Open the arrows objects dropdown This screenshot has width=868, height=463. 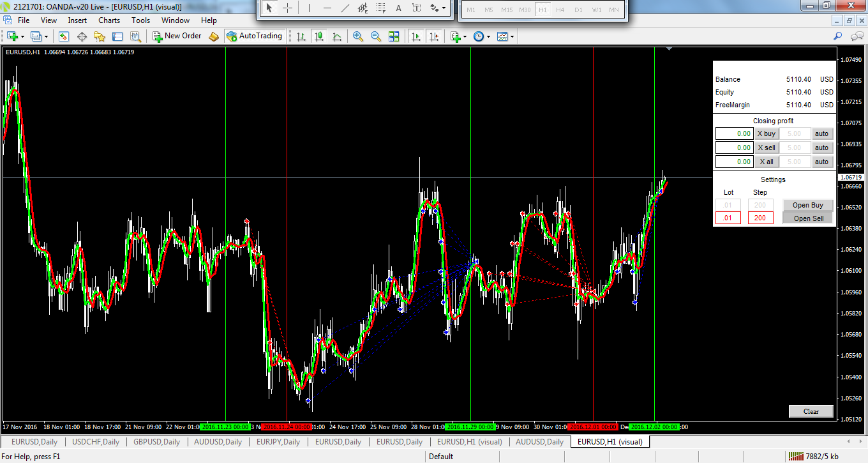(437, 8)
